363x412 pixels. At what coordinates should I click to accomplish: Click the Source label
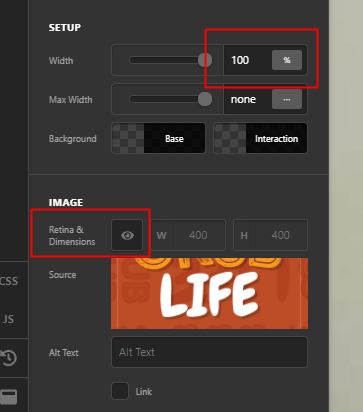62,275
